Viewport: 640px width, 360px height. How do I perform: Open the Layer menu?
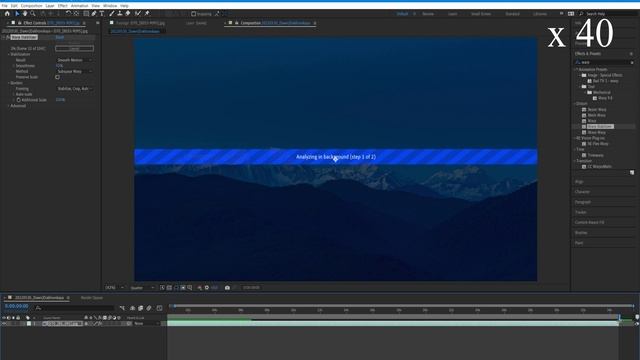pyautogui.click(x=50, y=6)
